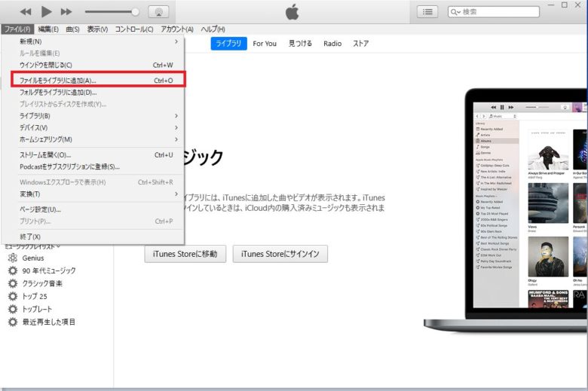Select the Genius playlist icon
Viewport: 588px width, 391px height.
coord(13,258)
